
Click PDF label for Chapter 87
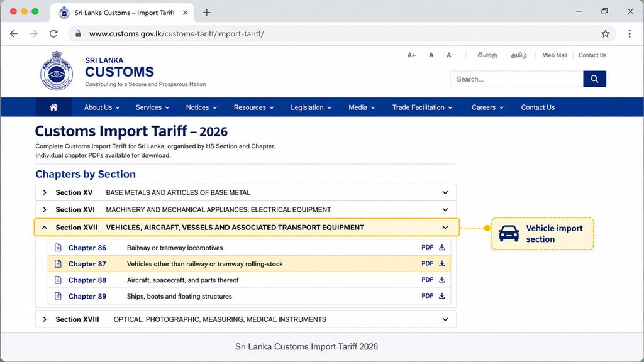coord(427,263)
